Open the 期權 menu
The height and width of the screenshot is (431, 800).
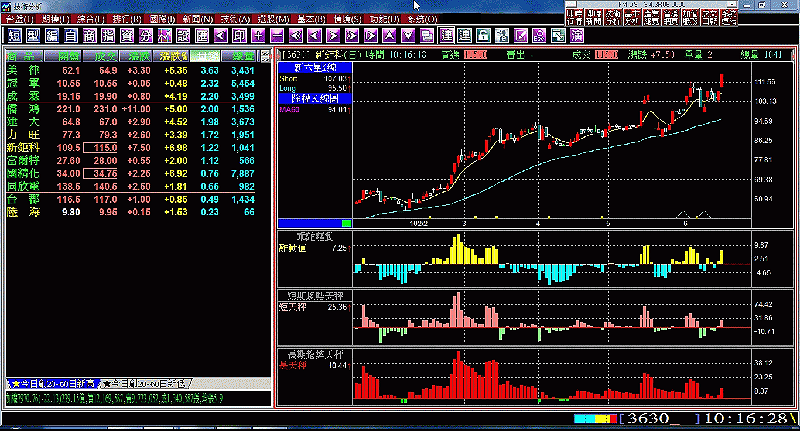coord(55,19)
